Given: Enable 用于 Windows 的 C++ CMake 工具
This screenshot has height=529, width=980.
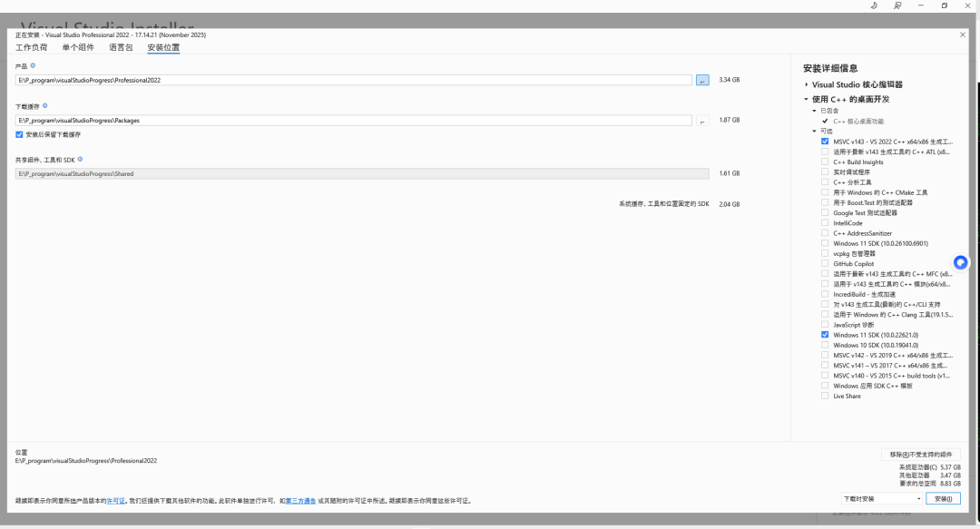Looking at the screenshot, I should point(825,192).
